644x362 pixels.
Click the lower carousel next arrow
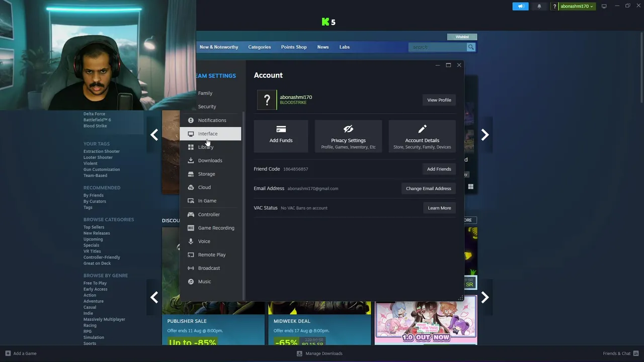coord(485,298)
